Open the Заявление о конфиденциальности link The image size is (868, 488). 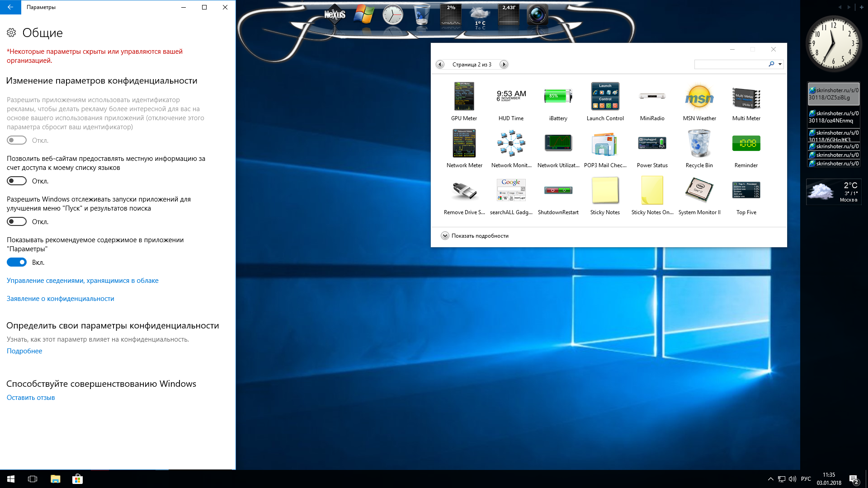[x=60, y=299]
